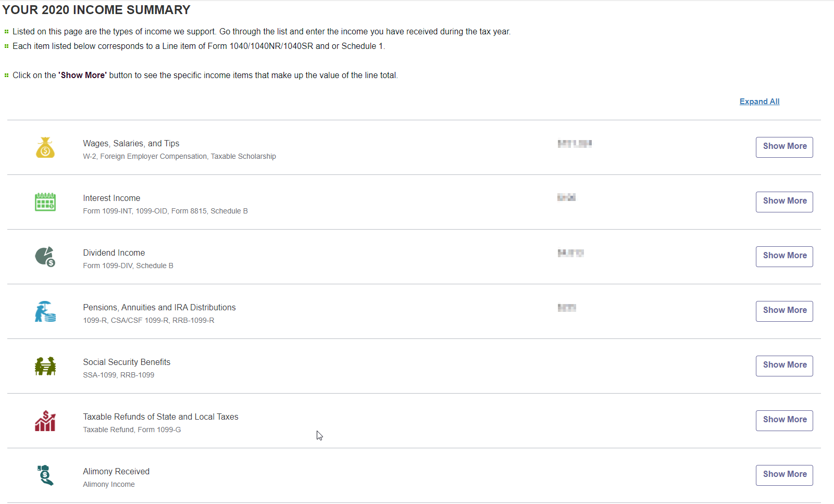The image size is (834, 504).
Task: Show more for Social Security Benefits
Action: [x=784, y=366]
